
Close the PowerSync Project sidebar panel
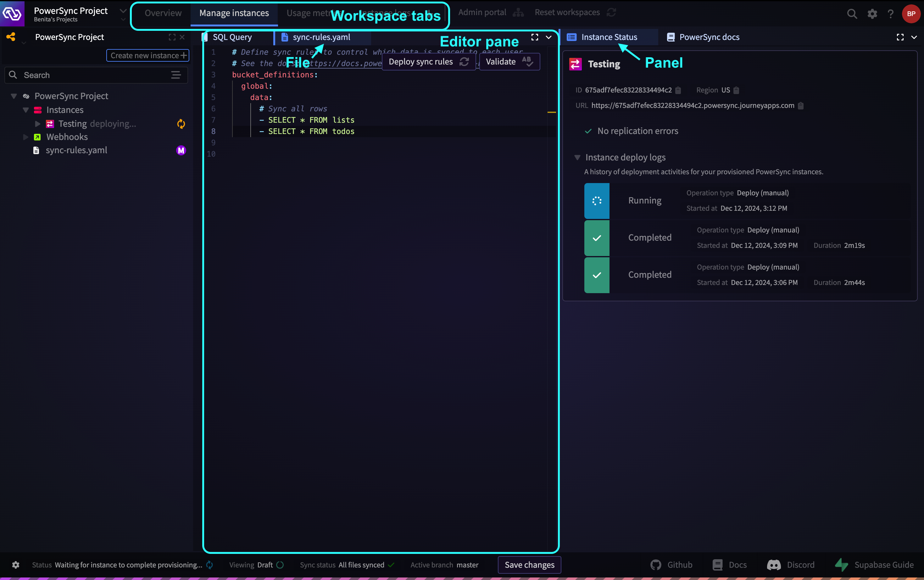182,37
